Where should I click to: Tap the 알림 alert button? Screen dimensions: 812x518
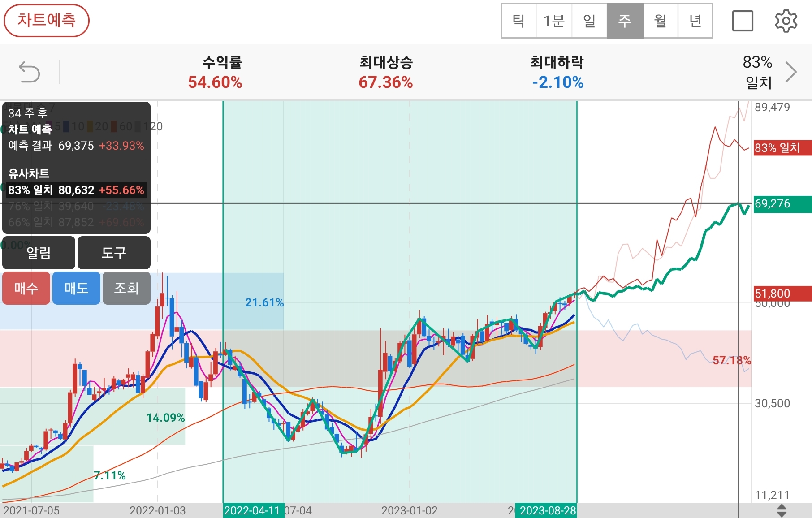(39, 253)
